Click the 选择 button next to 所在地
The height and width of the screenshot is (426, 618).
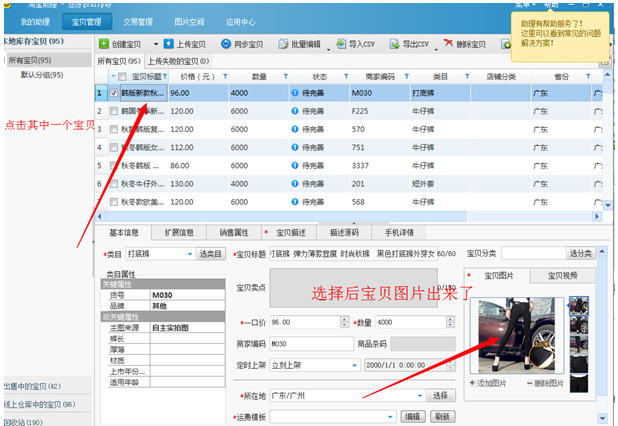[440, 395]
